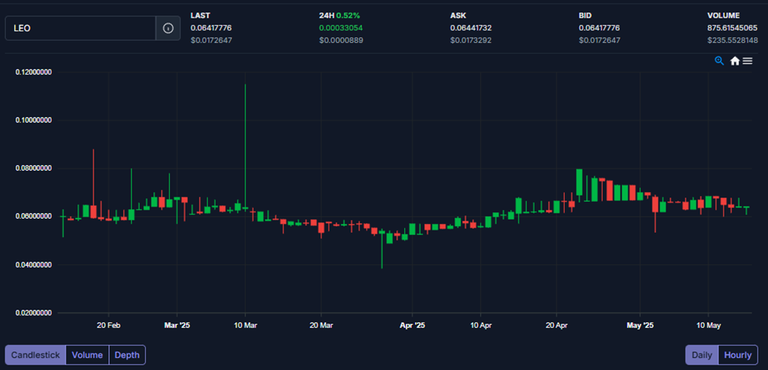Switch to Volume chart view
This screenshot has height=370, width=768.
pyautogui.click(x=87, y=355)
